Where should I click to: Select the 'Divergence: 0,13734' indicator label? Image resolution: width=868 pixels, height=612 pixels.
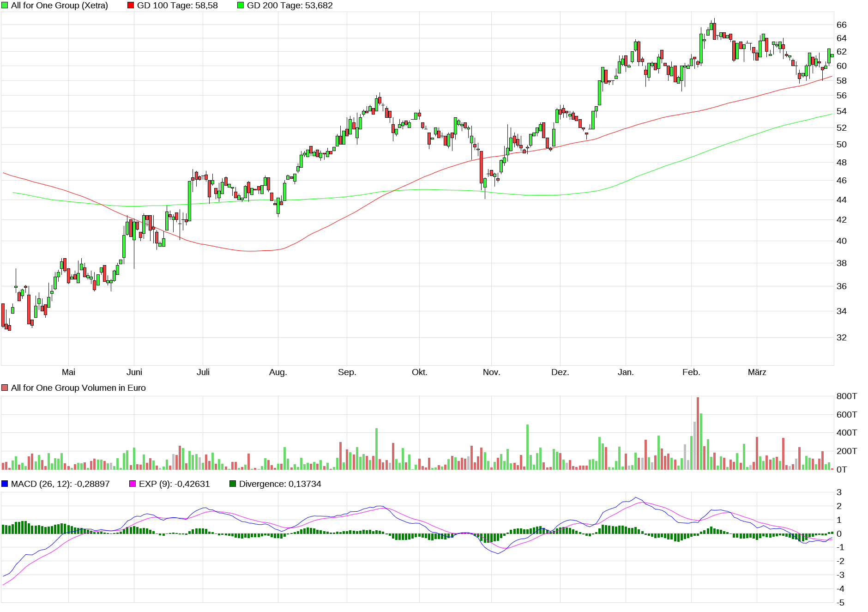click(280, 484)
